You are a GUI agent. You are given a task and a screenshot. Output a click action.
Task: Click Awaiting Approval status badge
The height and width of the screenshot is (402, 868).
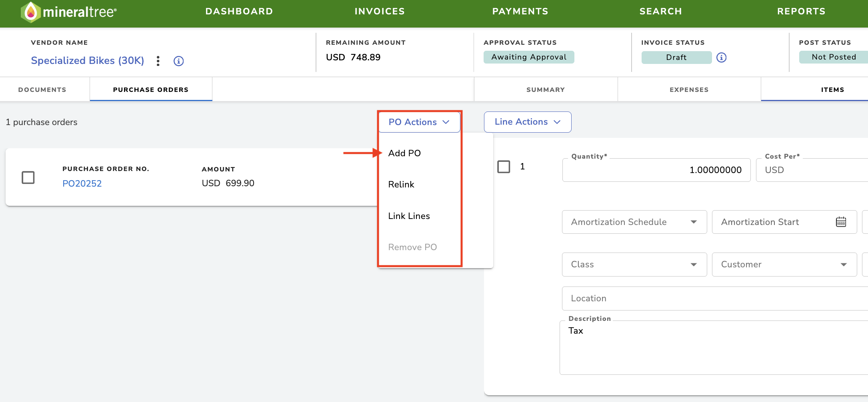pos(529,57)
